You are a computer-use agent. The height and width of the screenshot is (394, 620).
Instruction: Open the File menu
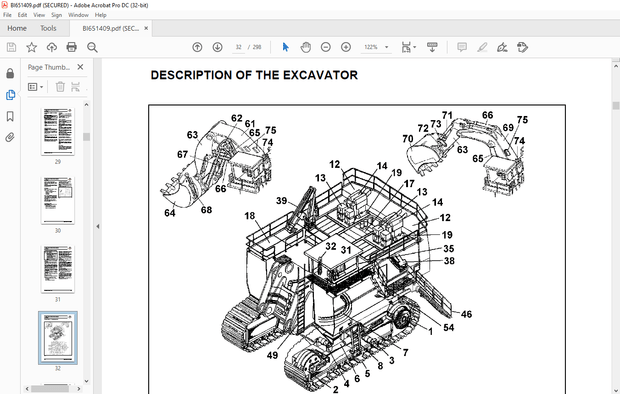7,15
